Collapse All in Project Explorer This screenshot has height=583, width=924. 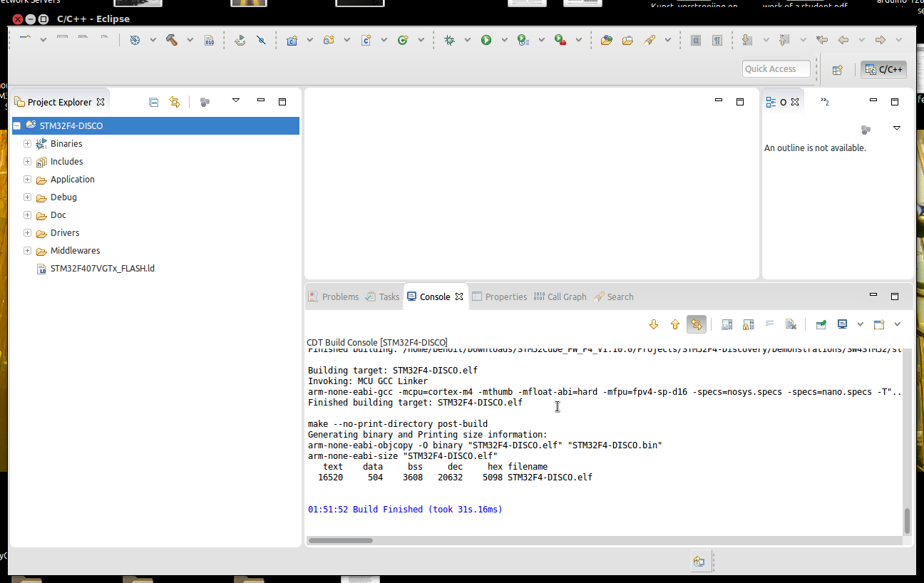tap(153, 102)
